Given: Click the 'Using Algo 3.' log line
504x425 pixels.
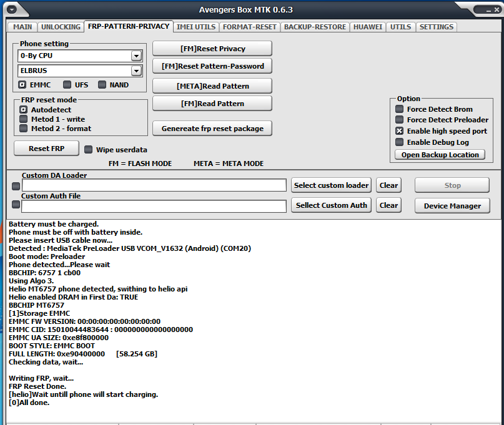Looking at the screenshot, I should click(31, 281).
